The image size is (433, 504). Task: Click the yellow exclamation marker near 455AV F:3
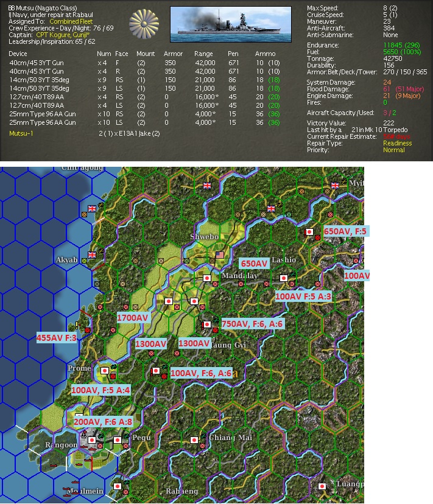[x=77, y=325]
